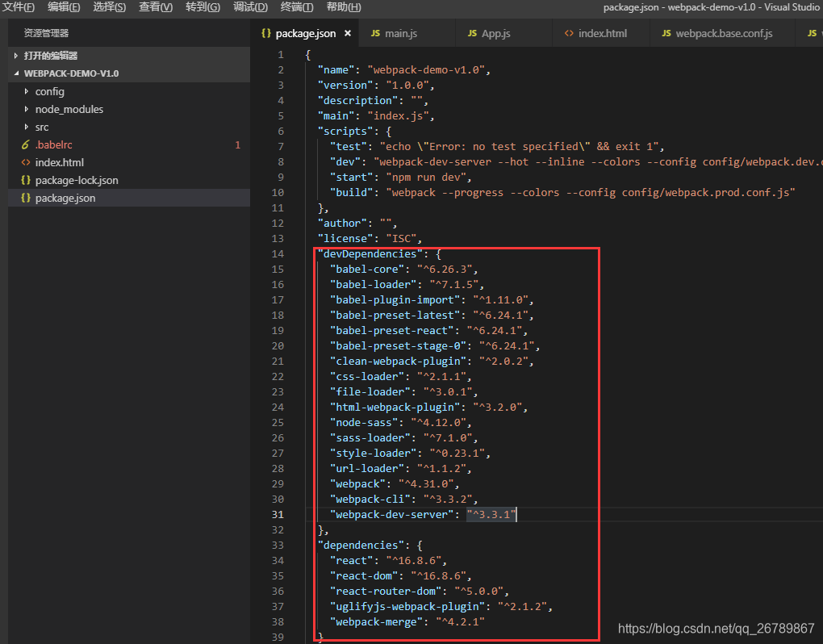This screenshot has height=644, width=823.
Task: Click the "build" script key
Action: click(351, 193)
